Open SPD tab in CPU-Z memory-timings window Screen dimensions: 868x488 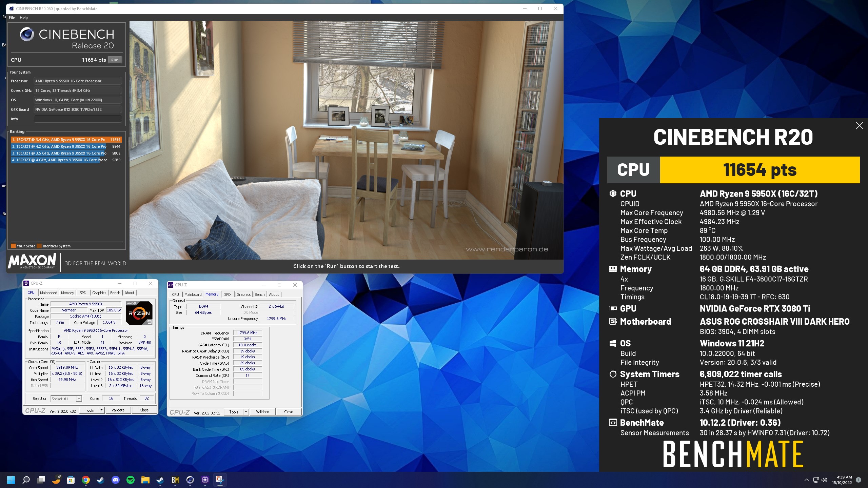(228, 294)
